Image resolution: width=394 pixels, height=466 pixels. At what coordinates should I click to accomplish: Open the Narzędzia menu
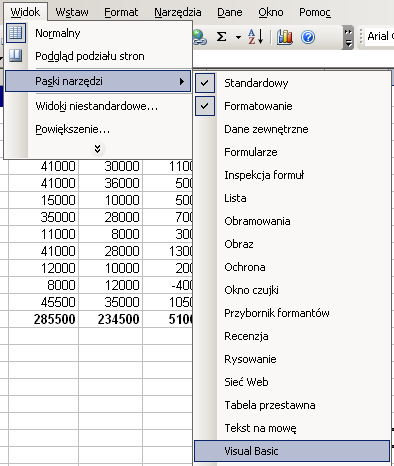click(178, 12)
